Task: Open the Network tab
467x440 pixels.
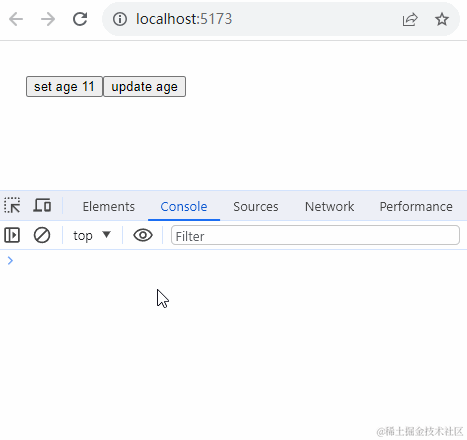Action: 329,207
